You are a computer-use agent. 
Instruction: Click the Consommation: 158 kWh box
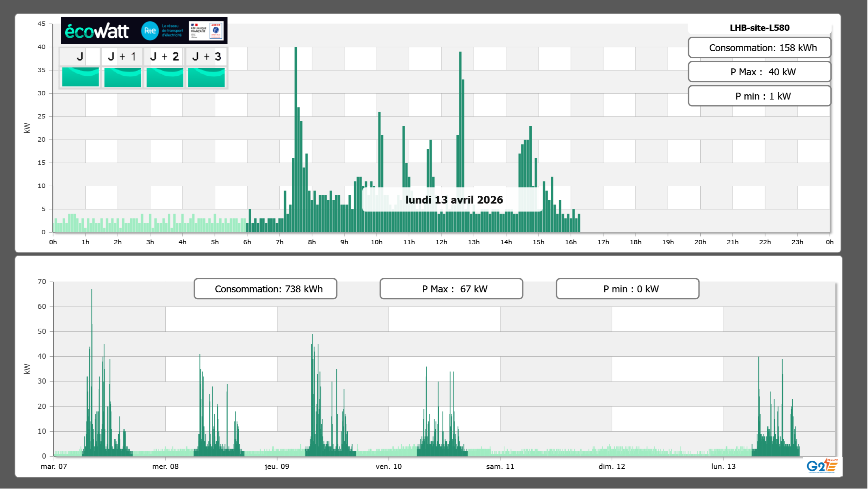[x=759, y=48]
